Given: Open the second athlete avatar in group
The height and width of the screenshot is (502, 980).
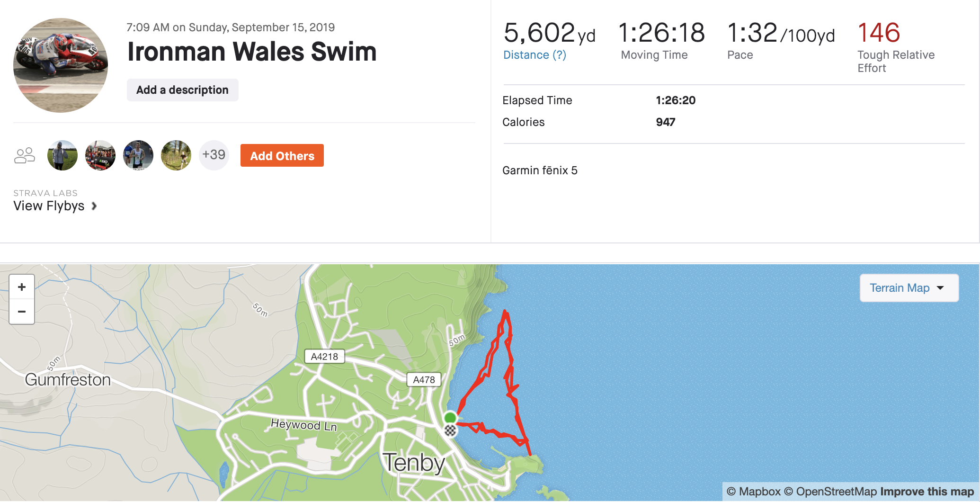Looking at the screenshot, I should (100, 155).
